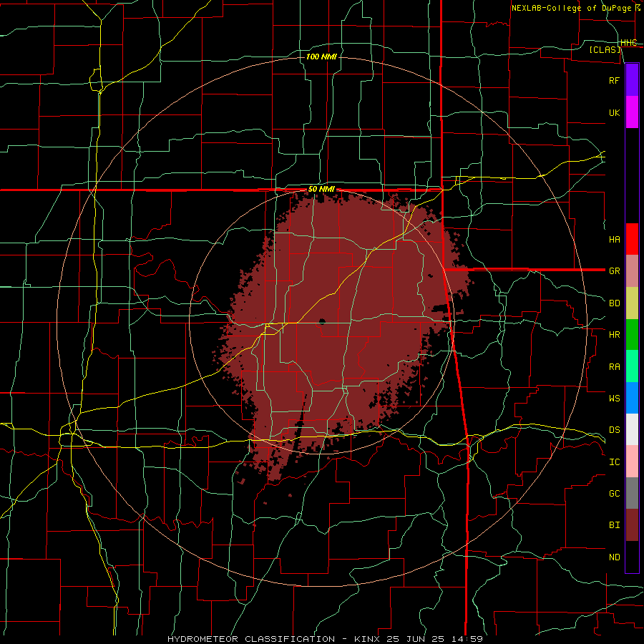
Task: Select the gray GC legend swatch
Action: 632,493
